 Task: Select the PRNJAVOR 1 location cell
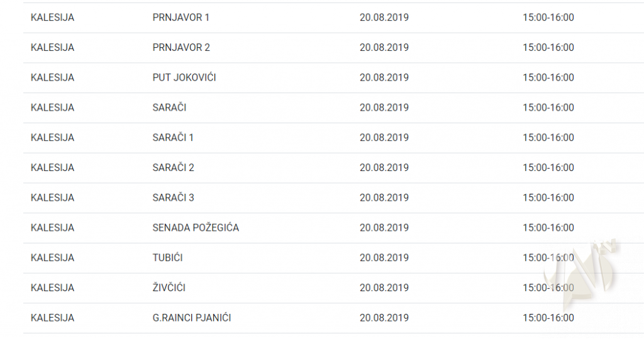click(x=180, y=18)
